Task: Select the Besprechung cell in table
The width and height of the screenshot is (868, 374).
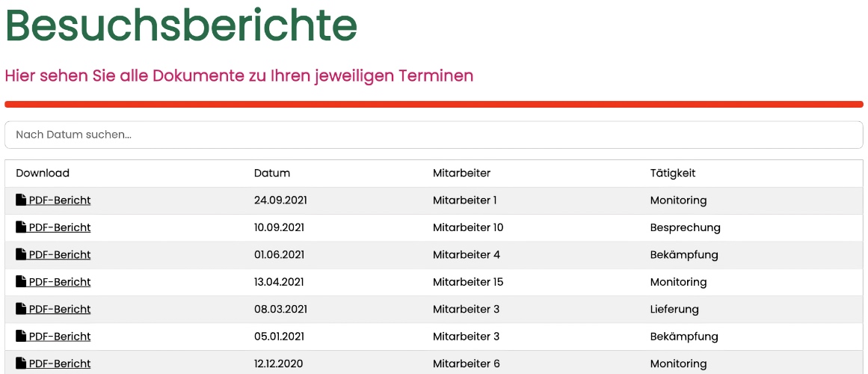Action: (x=686, y=227)
